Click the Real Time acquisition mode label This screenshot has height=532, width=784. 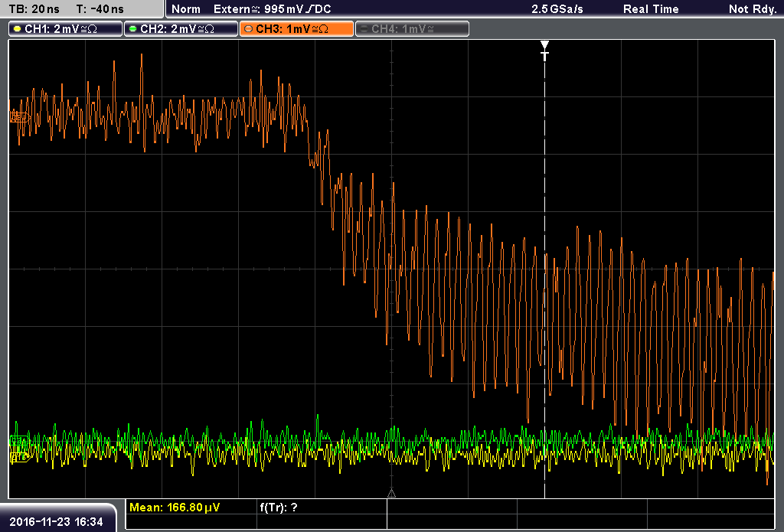pos(651,9)
